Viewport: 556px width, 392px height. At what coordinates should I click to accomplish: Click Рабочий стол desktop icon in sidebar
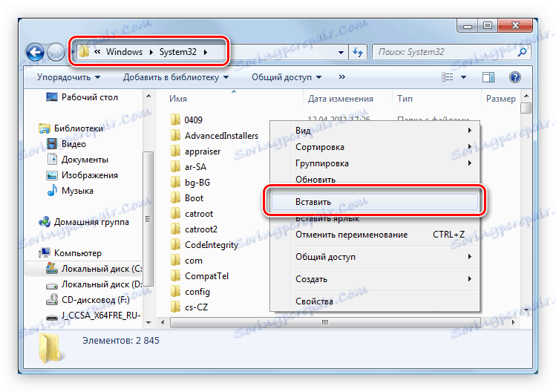(x=52, y=97)
